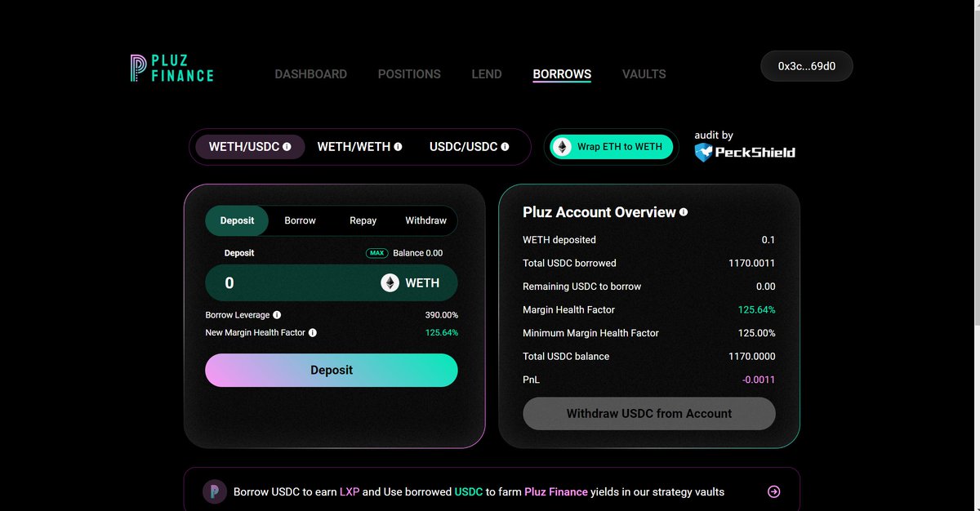Open the info icon next to WETH/USDC
The width and height of the screenshot is (980, 511).
pyautogui.click(x=287, y=147)
